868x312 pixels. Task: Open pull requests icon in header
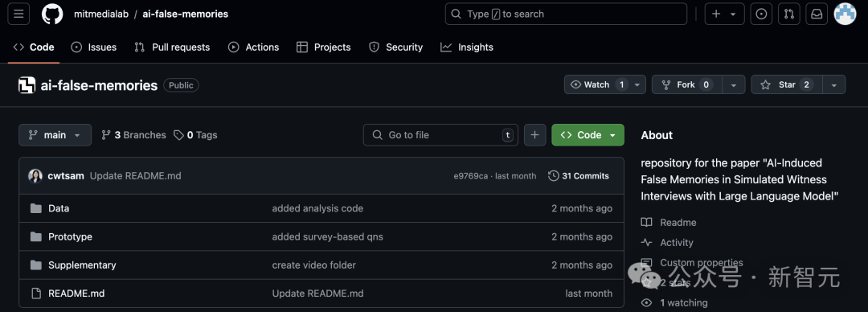[x=789, y=14]
